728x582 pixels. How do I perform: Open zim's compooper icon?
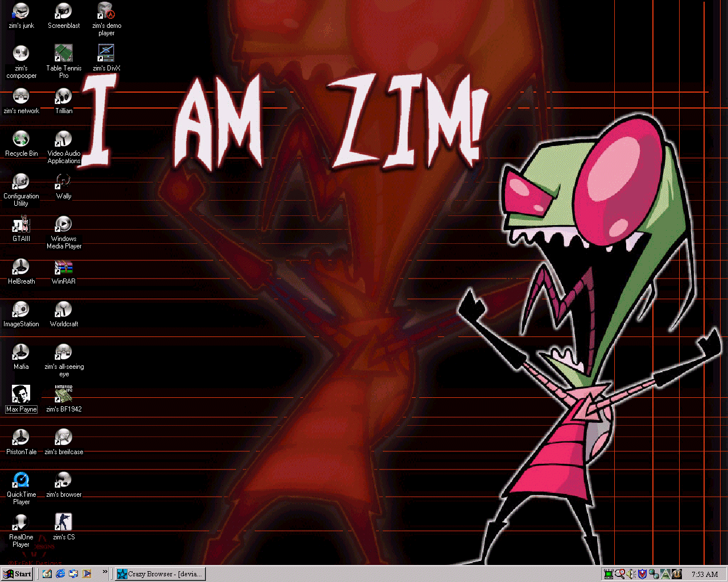(21, 62)
